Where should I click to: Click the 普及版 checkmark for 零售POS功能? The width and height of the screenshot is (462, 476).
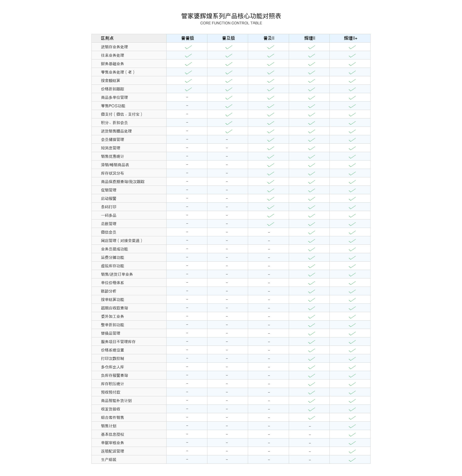229,106
